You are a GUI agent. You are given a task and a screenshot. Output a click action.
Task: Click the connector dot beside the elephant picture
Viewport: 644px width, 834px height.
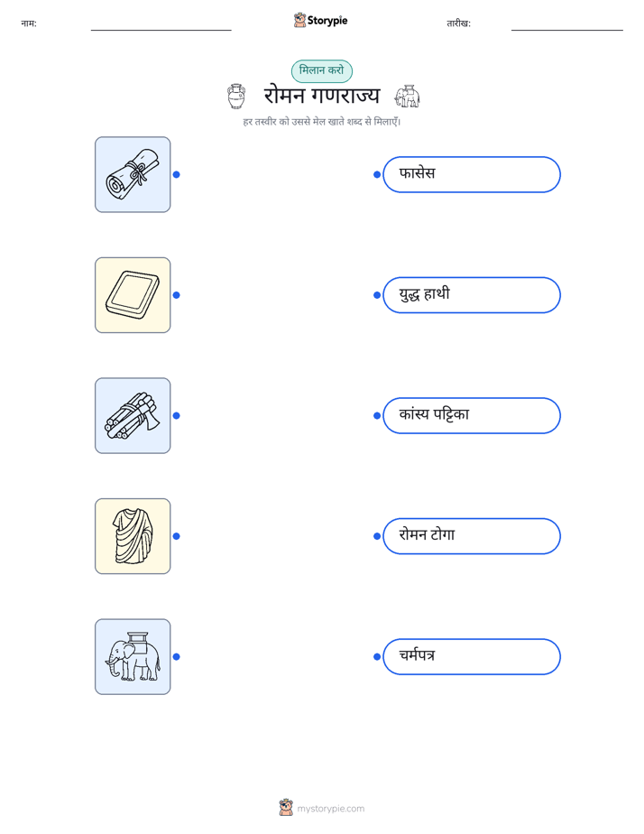tap(177, 656)
